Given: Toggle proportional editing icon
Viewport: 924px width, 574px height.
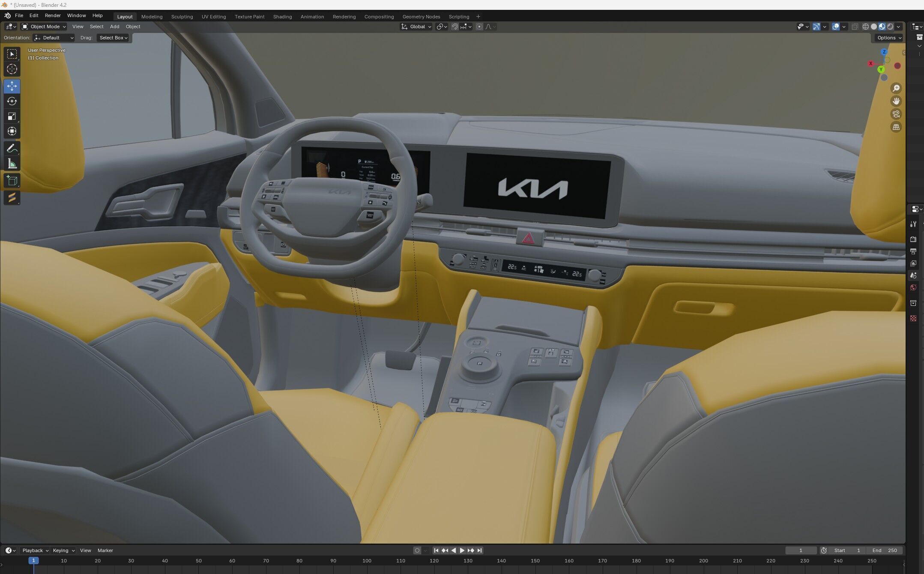Looking at the screenshot, I should (x=479, y=27).
